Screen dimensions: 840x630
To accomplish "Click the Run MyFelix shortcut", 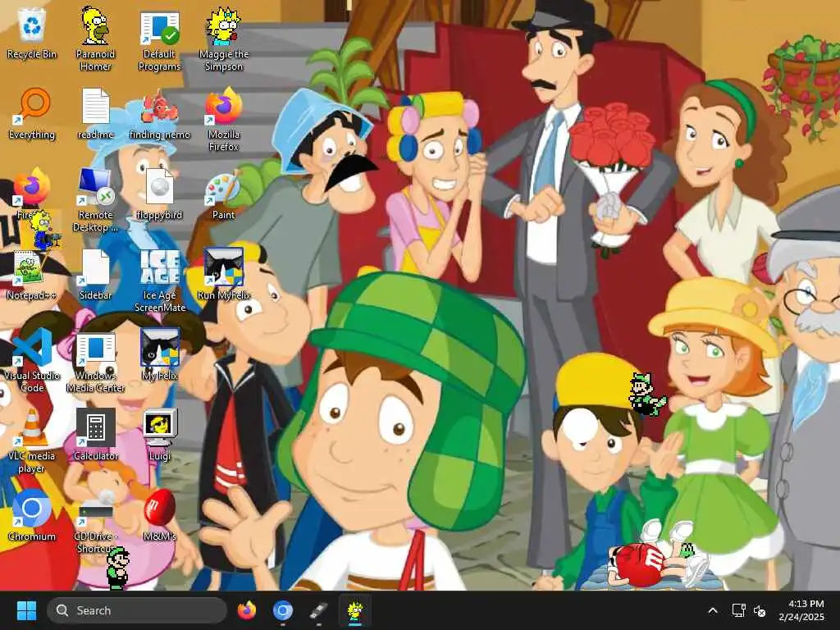I will tap(223, 274).
